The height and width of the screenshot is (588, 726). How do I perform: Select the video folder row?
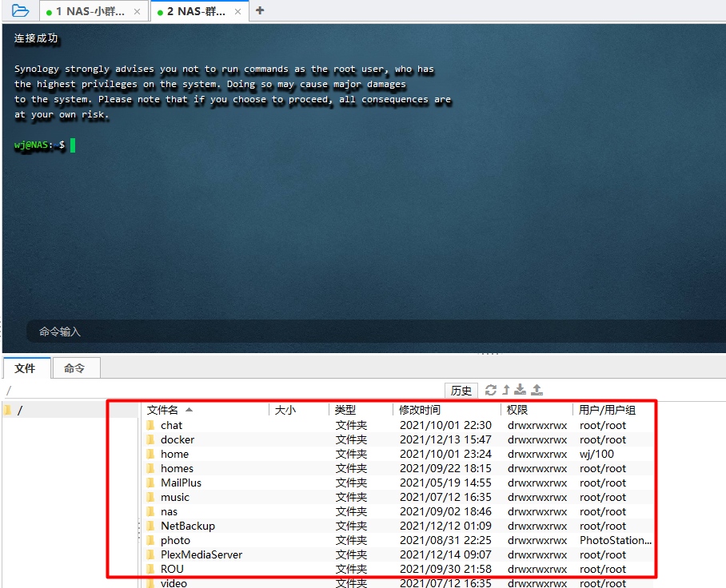point(398,583)
